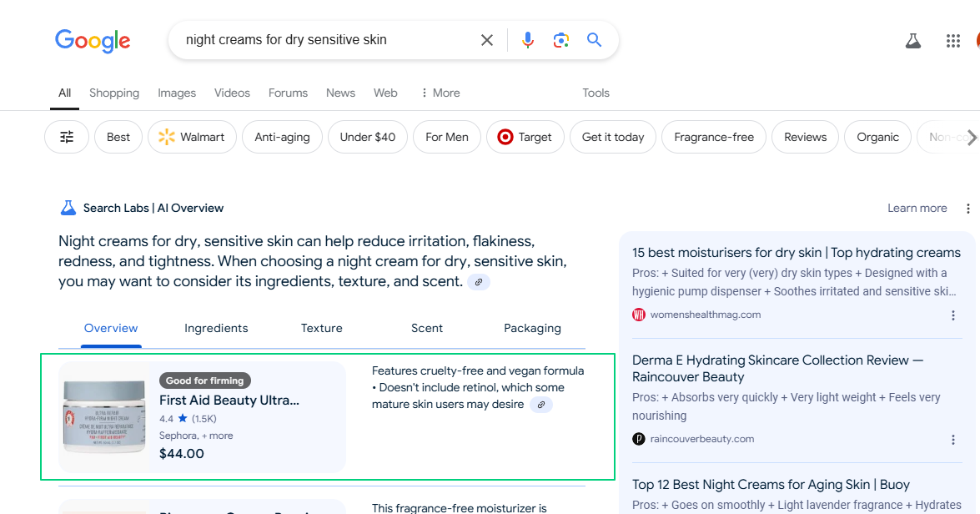Apply the Reviews filter chip
The height and width of the screenshot is (514, 980).
point(805,137)
